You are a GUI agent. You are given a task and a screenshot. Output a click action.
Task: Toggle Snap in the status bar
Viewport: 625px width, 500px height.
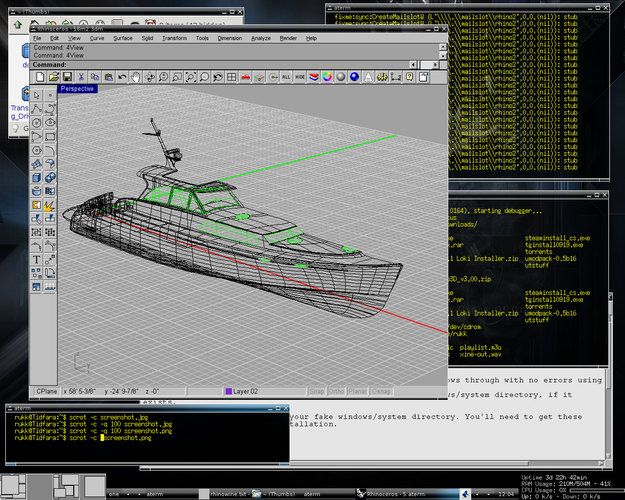click(x=317, y=392)
